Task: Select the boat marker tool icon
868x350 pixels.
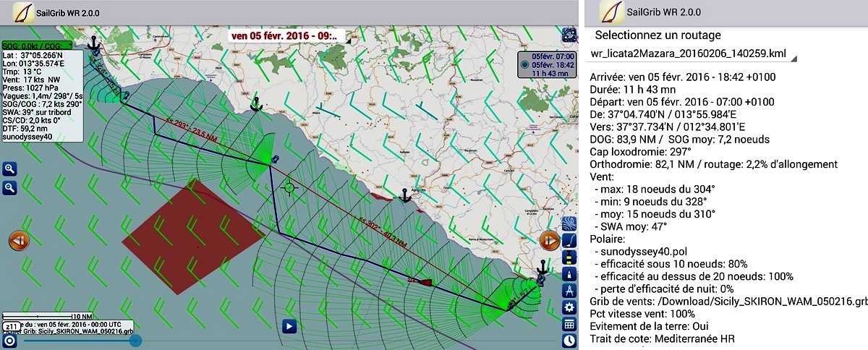Action: pos(569,257)
